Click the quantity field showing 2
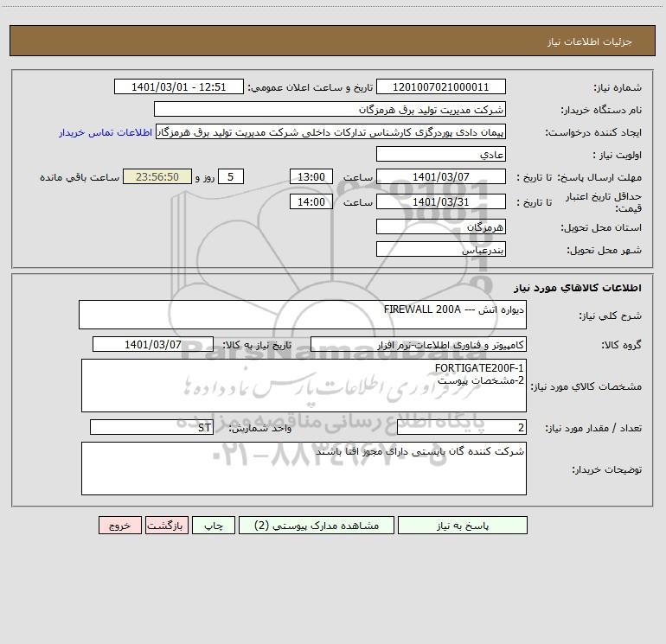 [462, 428]
